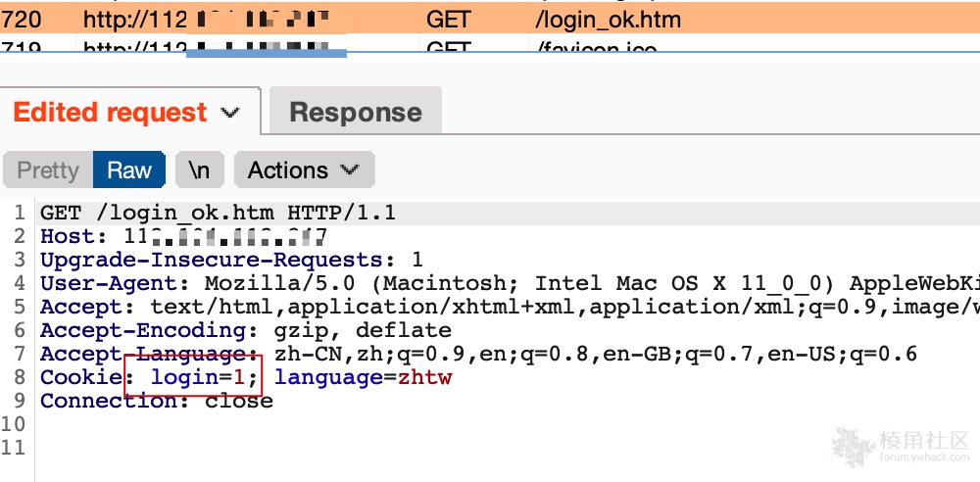The image size is (980, 482).
Task: Select the Raw view mode
Action: tap(129, 170)
